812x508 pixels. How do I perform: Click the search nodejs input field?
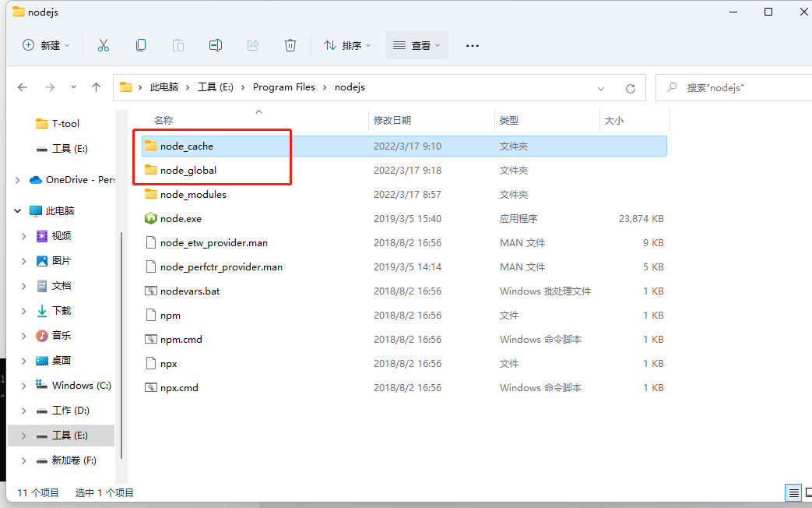coord(736,87)
